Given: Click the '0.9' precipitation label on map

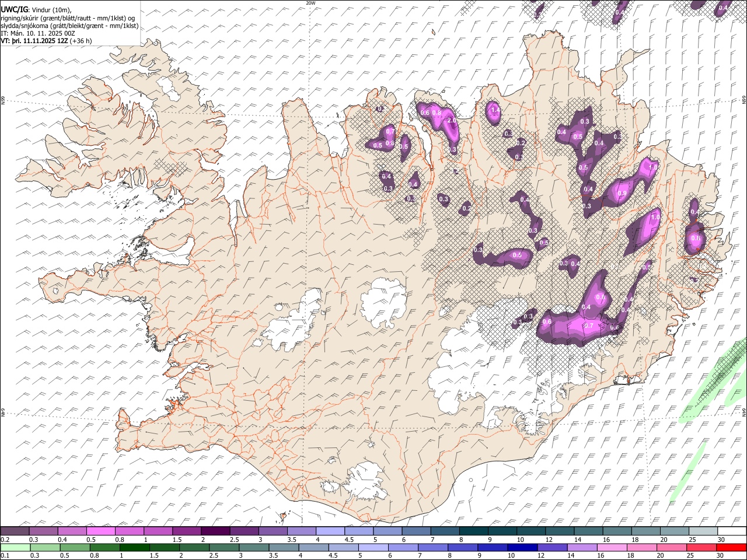Looking at the screenshot, I should tap(622, 194).
